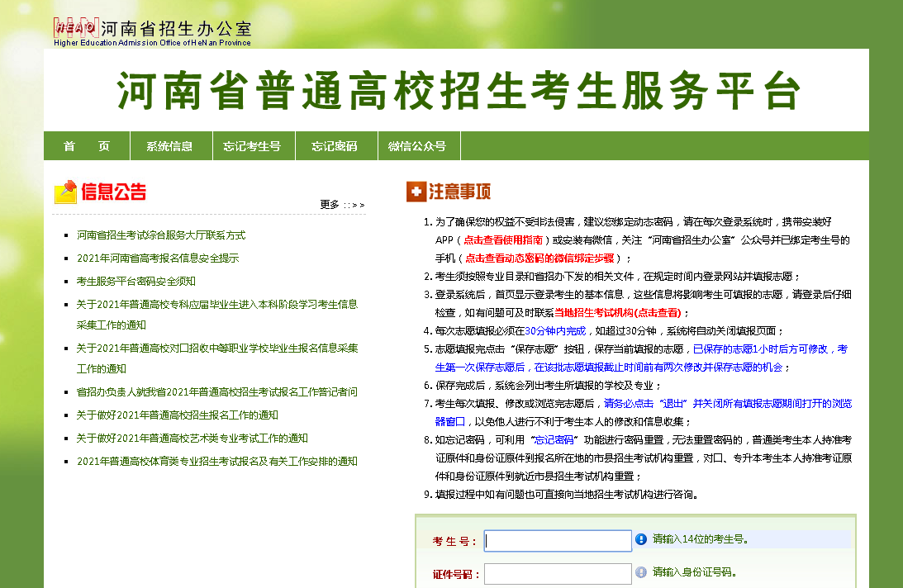The width and height of the screenshot is (903, 588).
Task: Open 河南省招生考试综合服务大厅联系方式 announcement
Action: 161,235
